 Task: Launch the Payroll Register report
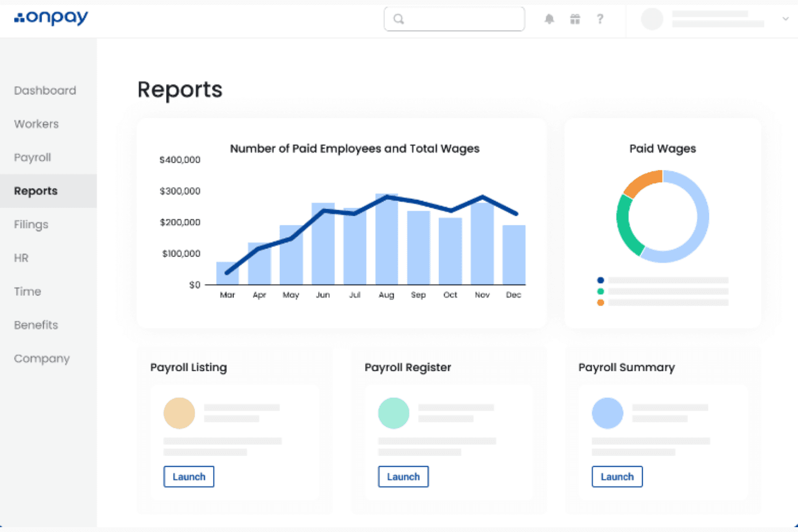(x=403, y=476)
